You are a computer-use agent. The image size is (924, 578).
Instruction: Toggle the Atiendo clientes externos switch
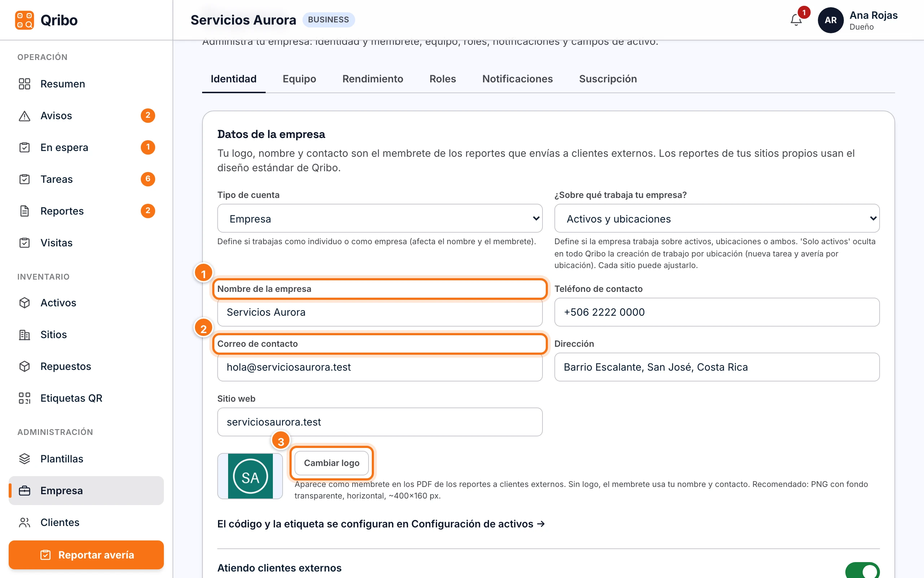[862, 570]
